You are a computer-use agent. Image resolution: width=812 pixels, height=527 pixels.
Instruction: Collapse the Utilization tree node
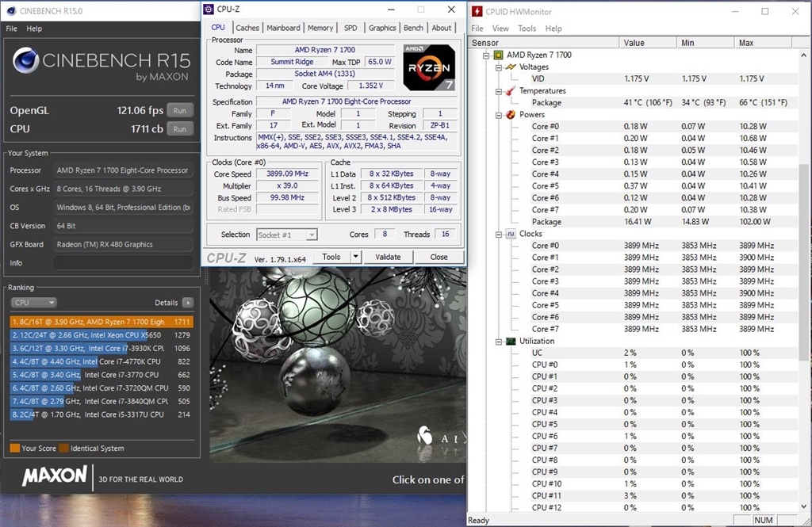(498, 342)
